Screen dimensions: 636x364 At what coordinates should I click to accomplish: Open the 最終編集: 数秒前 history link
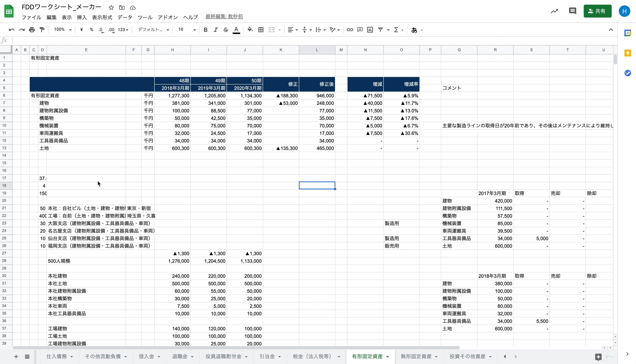coord(224,17)
